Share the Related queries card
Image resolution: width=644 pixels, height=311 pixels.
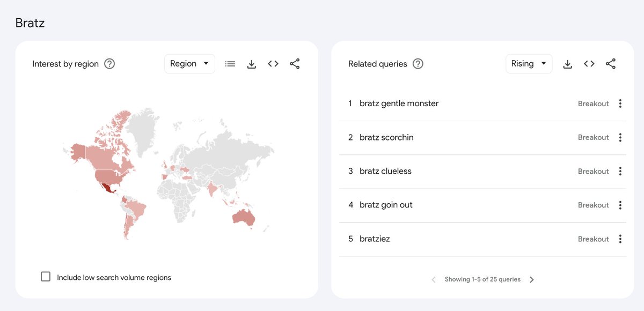click(610, 64)
